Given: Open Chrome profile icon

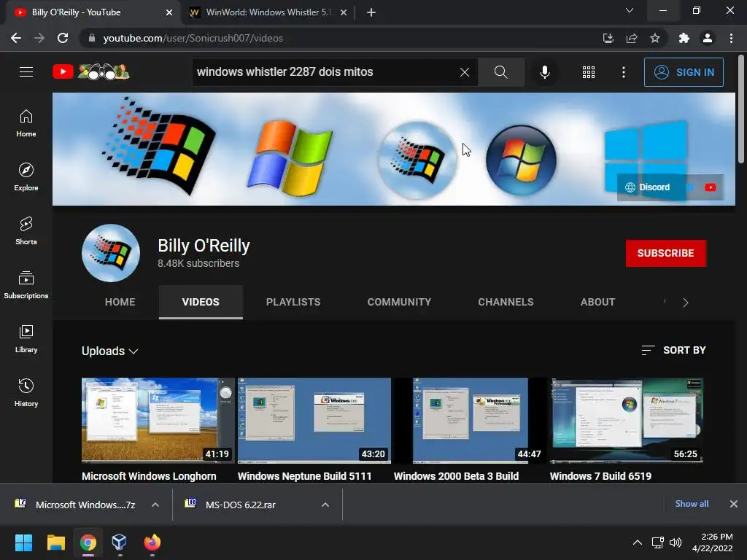Looking at the screenshot, I should tap(708, 38).
